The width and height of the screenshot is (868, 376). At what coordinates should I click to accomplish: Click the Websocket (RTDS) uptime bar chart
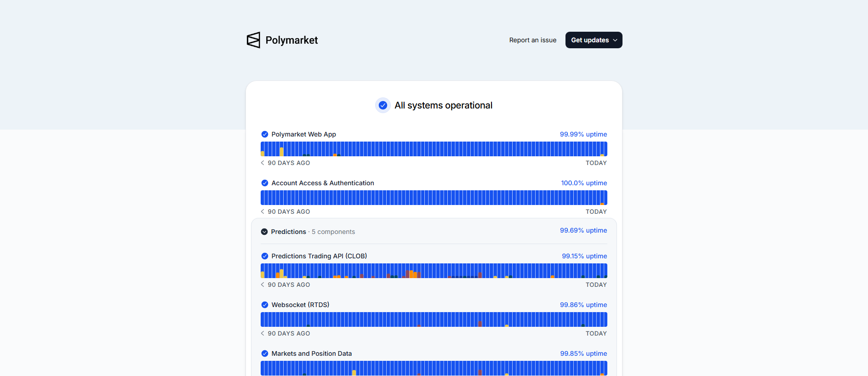pyautogui.click(x=434, y=319)
